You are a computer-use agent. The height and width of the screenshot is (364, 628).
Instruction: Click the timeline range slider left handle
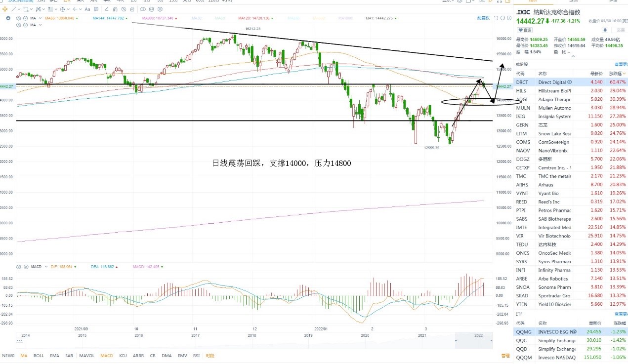coord(456,340)
